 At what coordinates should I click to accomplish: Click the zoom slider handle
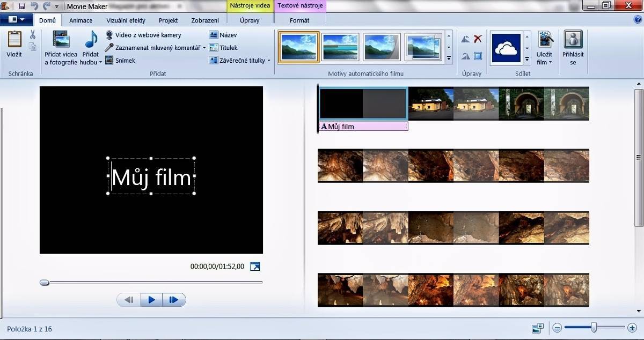(x=594, y=327)
